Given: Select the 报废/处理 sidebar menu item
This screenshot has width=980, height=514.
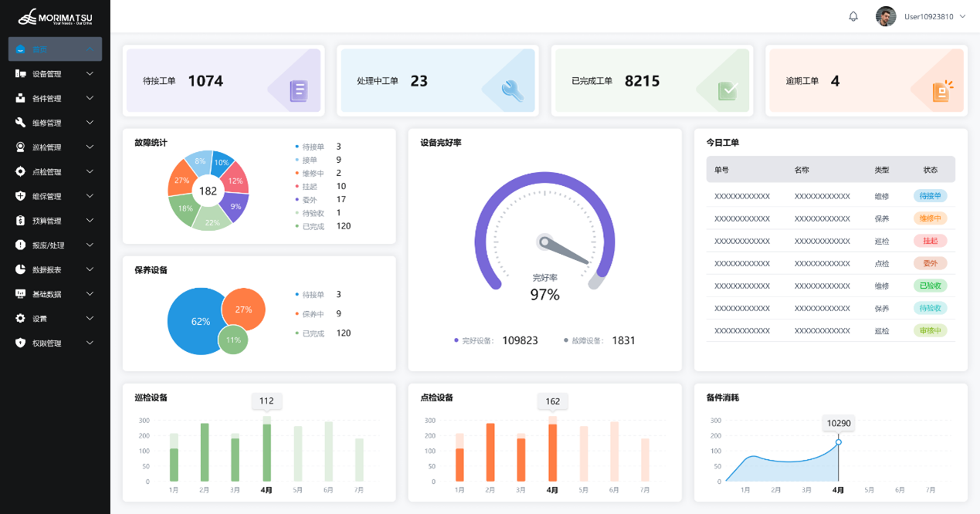Looking at the screenshot, I should pos(48,245).
